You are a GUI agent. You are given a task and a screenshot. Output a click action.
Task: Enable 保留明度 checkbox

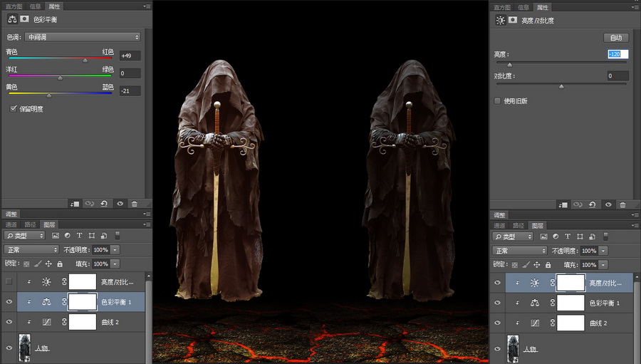tap(14, 108)
